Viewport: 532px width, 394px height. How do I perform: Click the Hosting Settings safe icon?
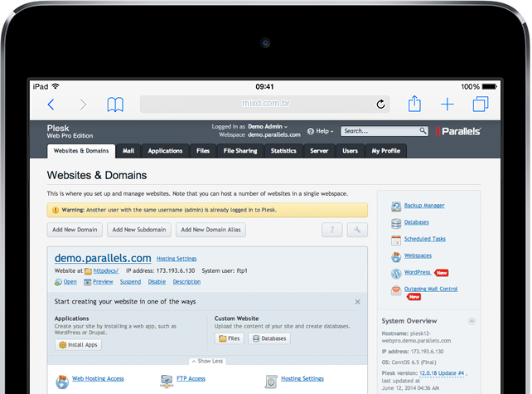tap(271, 382)
